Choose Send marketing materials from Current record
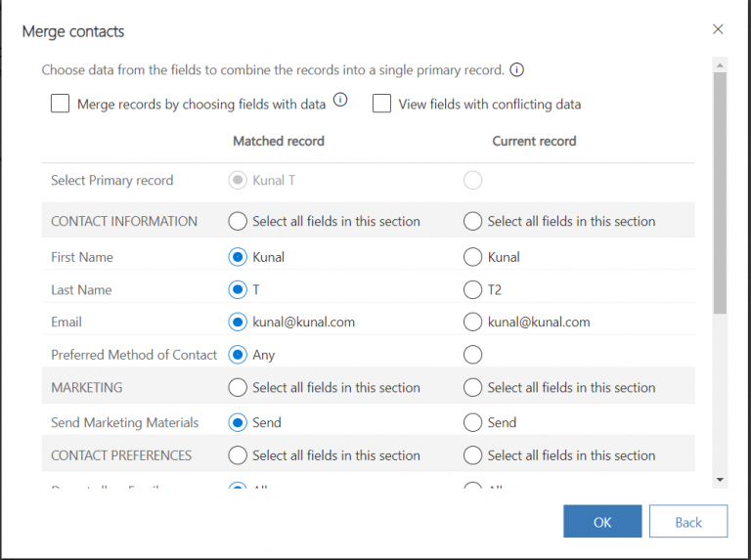This screenshot has height=560, width=751. tap(472, 422)
